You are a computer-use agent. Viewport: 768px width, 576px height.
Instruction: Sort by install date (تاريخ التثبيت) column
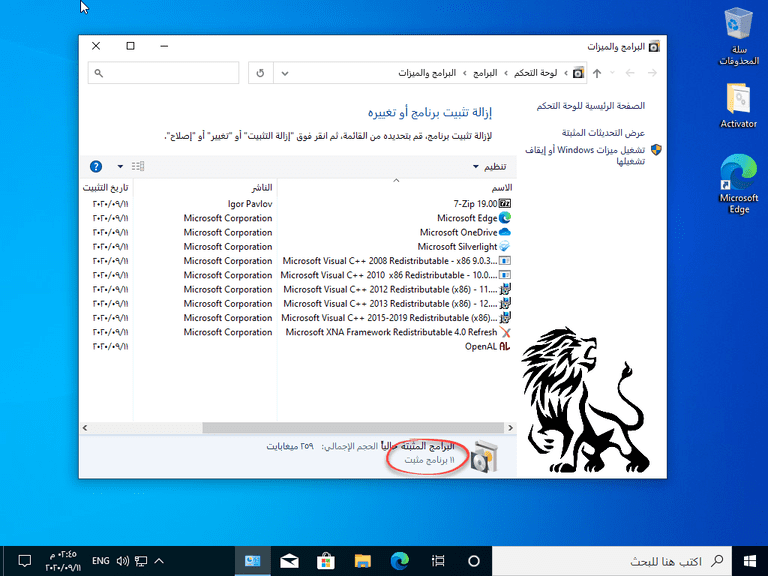point(106,188)
